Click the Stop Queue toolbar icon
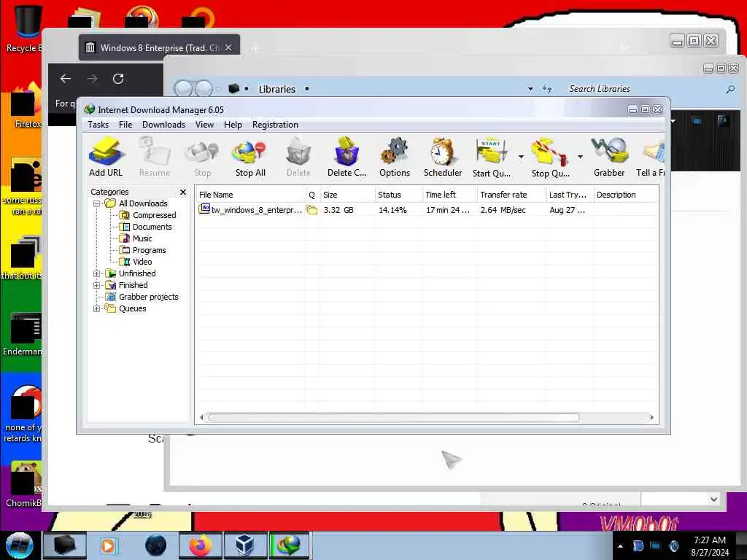747x560 pixels. click(x=550, y=157)
